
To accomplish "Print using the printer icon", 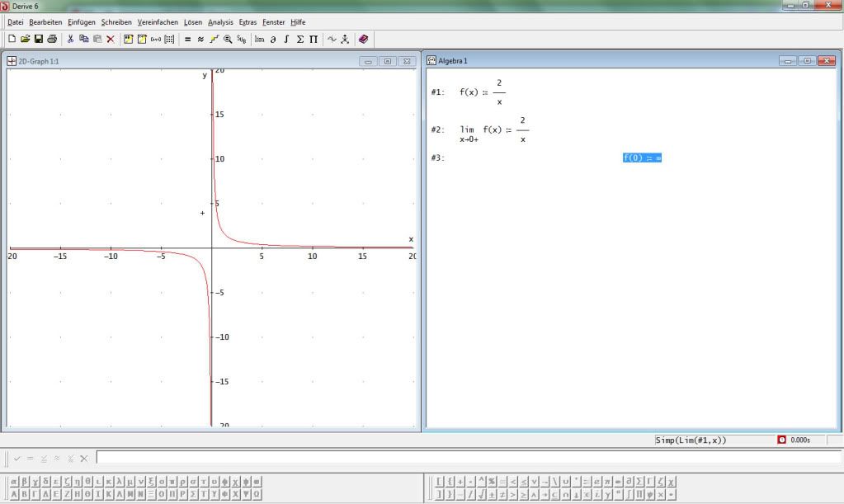I will [x=52, y=39].
